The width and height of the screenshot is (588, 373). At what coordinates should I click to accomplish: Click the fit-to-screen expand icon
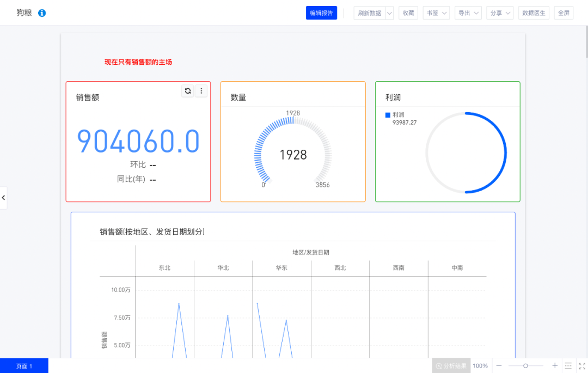click(581, 366)
